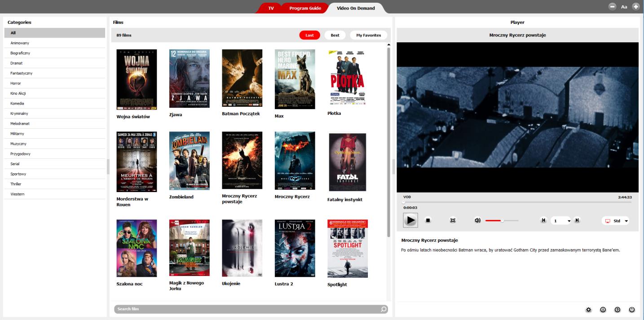
Task: Stop the video with the Stop button
Action: [428, 220]
